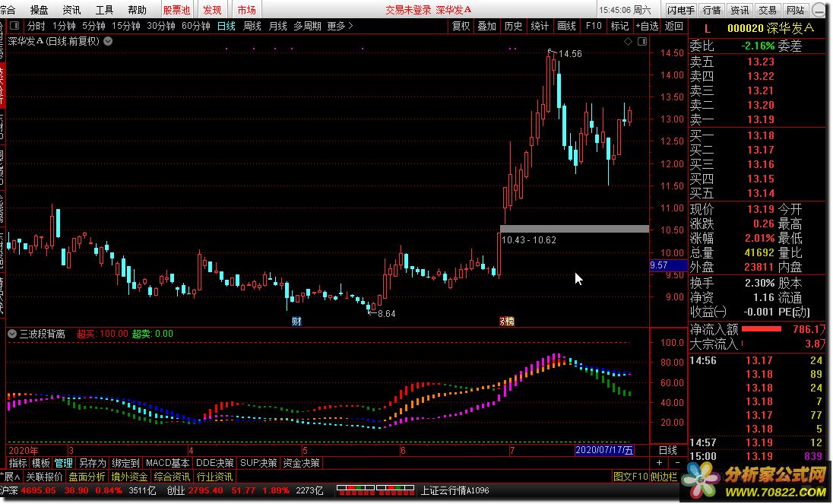Click 模板 template button
This screenshot has width=833, height=504.
(x=40, y=463)
